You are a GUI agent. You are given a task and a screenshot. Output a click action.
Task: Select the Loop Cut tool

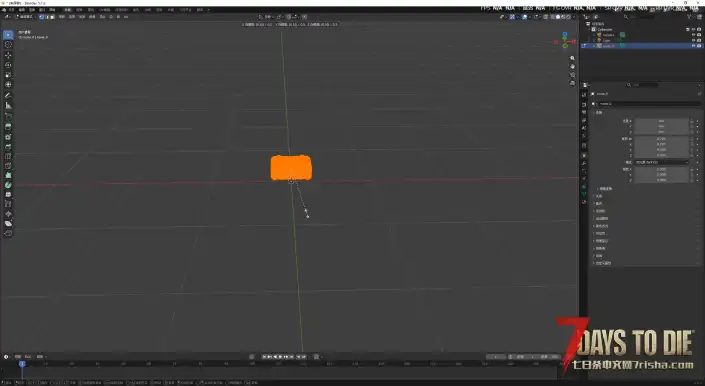click(8, 156)
